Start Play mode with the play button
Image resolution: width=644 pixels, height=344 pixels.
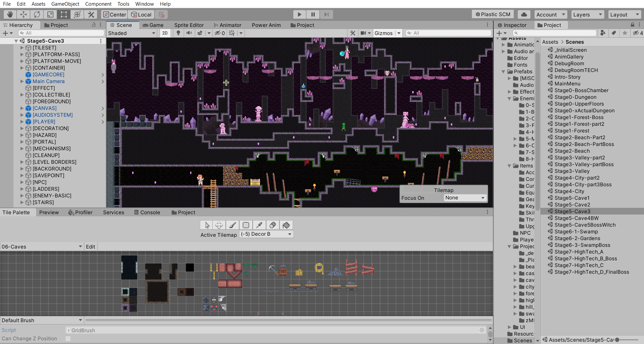[x=299, y=14]
